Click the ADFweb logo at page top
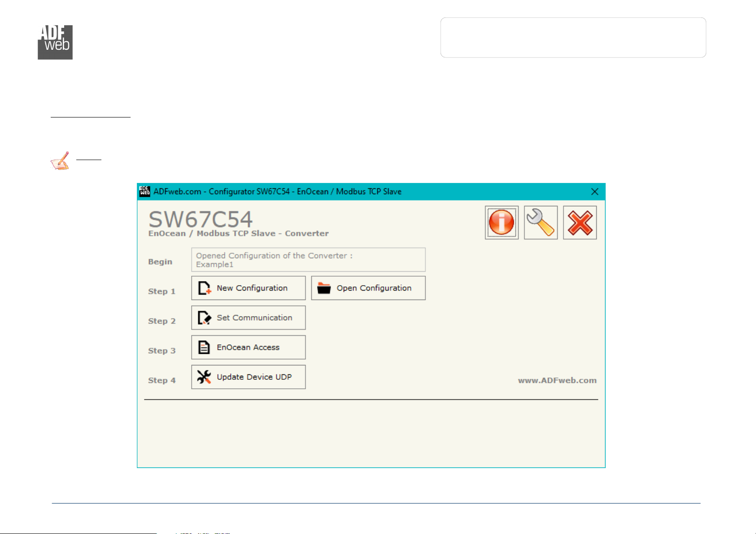756x534 pixels. (55, 42)
